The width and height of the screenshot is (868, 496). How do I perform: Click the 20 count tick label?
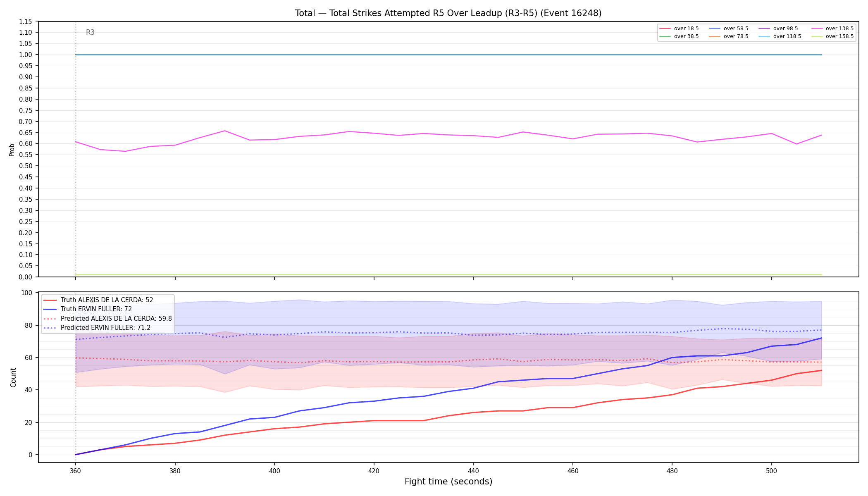point(29,422)
